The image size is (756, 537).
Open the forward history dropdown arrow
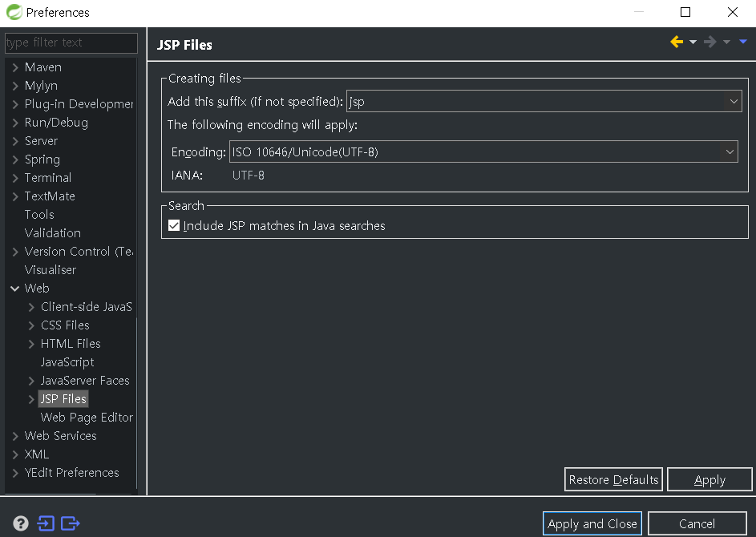pyautogui.click(x=726, y=42)
